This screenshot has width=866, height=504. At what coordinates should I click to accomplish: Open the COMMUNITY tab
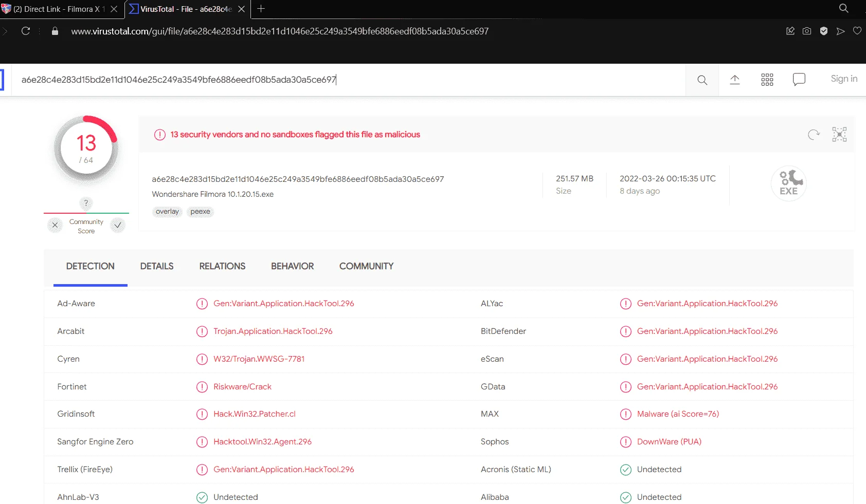[367, 266]
